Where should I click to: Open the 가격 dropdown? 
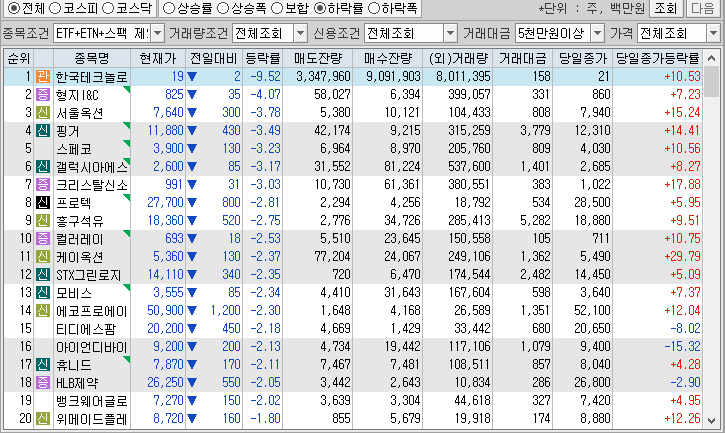tap(713, 33)
